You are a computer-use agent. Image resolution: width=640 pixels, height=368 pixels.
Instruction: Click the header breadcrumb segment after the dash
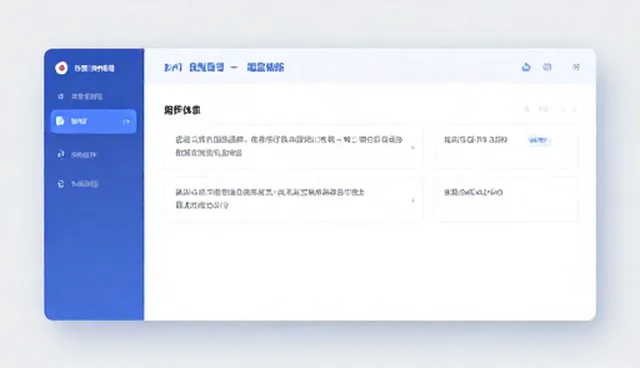[265, 67]
